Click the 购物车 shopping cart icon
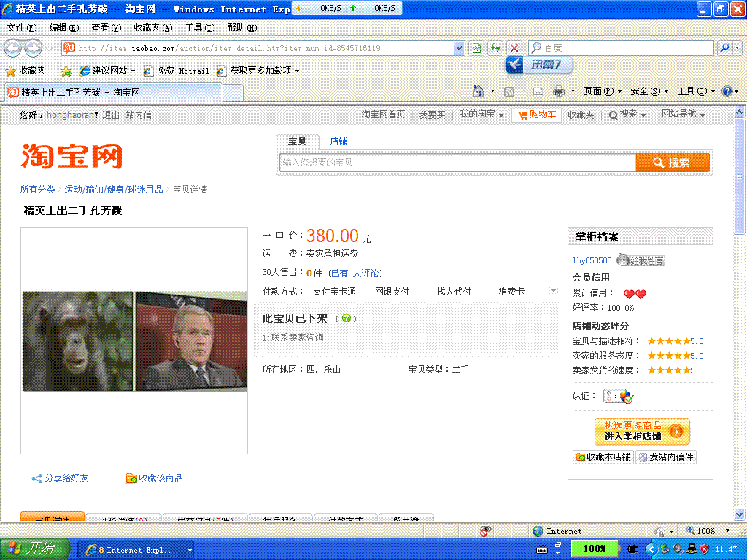 522,114
